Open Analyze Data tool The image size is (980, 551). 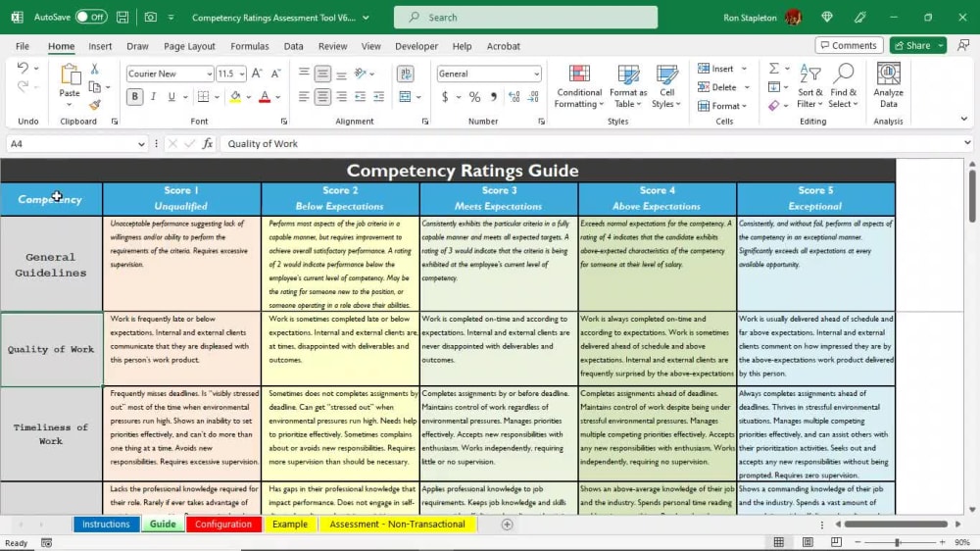coord(888,86)
